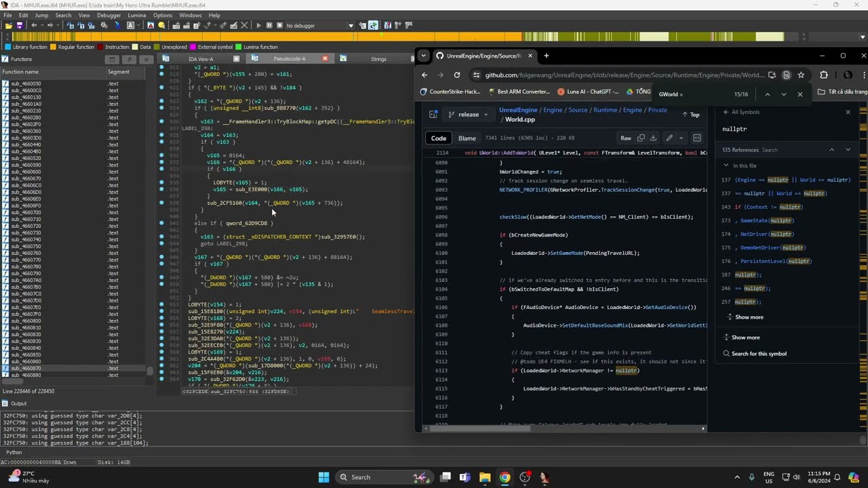Open UnrealEngine breadcrumb link
Screen dimensions: 868x488
518,110
